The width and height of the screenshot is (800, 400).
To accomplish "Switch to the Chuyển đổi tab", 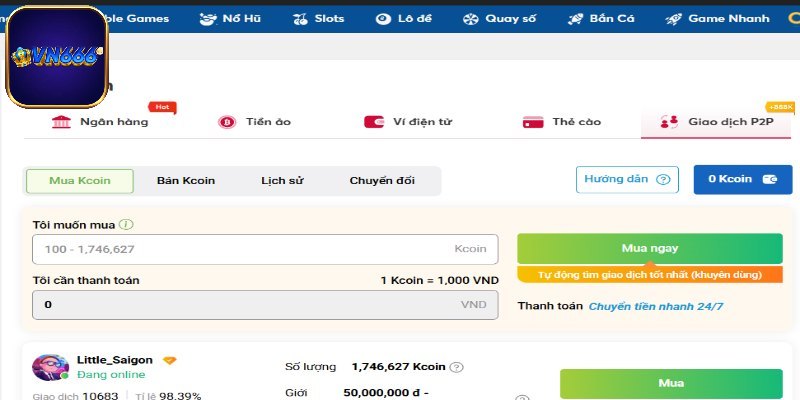I will [x=381, y=181].
